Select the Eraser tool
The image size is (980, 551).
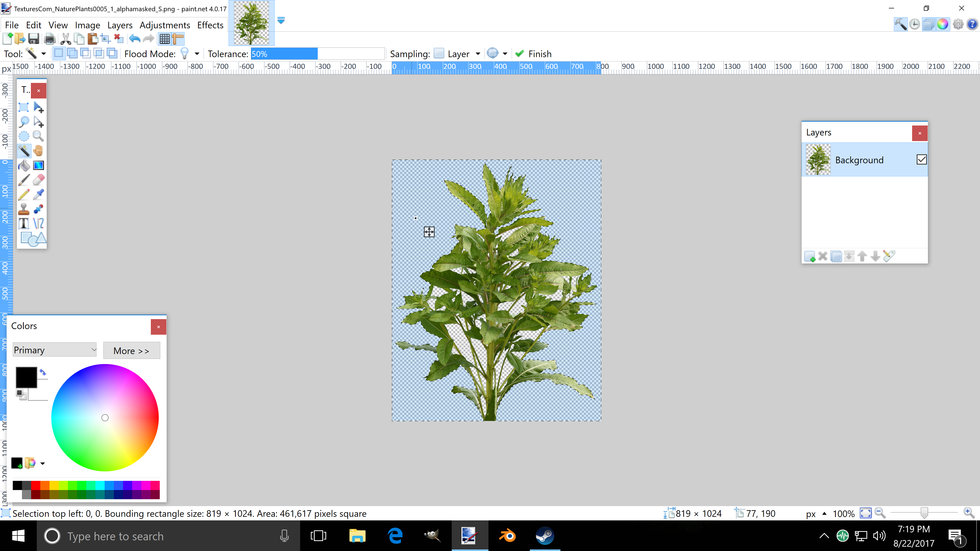(39, 180)
